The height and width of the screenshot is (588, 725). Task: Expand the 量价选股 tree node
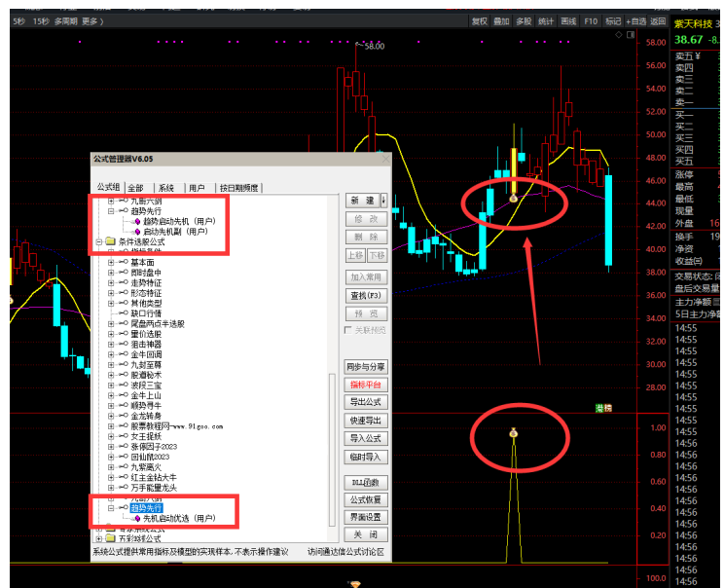coord(111,334)
